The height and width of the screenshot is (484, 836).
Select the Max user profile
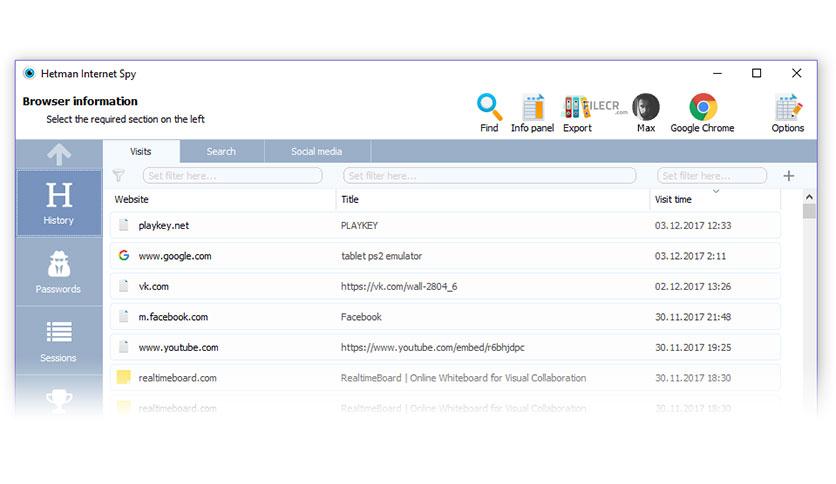point(646,112)
